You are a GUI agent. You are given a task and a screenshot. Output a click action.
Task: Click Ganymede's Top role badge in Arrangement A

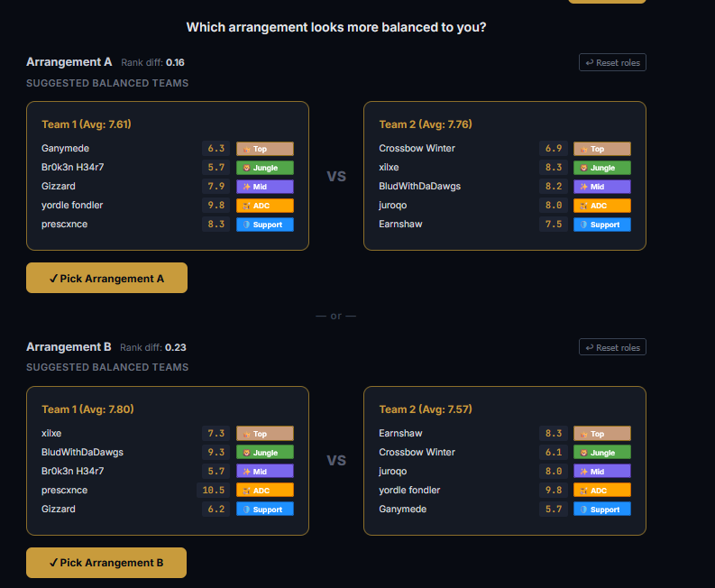point(265,149)
